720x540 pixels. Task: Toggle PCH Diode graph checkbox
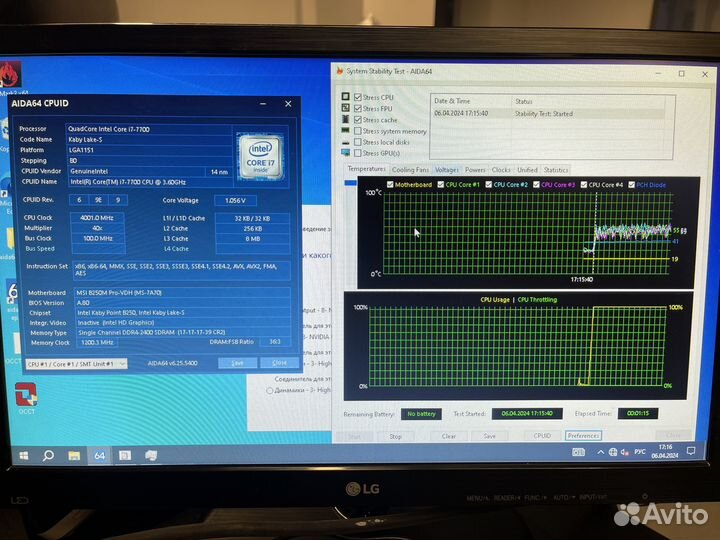631,185
